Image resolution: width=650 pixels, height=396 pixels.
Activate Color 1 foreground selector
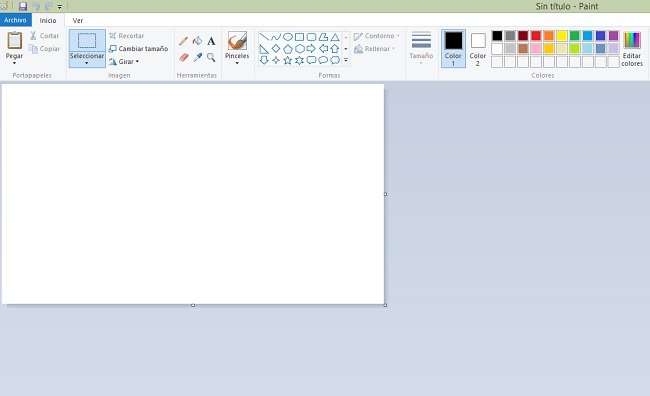point(453,49)
